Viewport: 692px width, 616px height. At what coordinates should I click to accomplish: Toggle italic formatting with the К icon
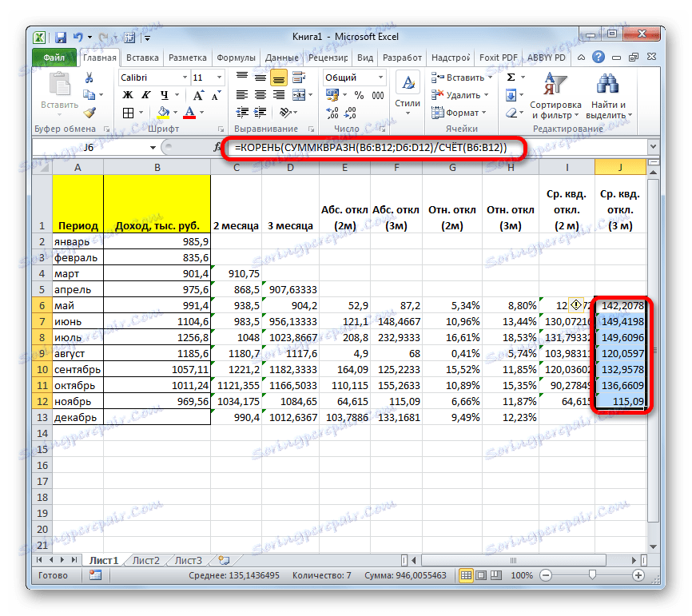pos(145,94)
